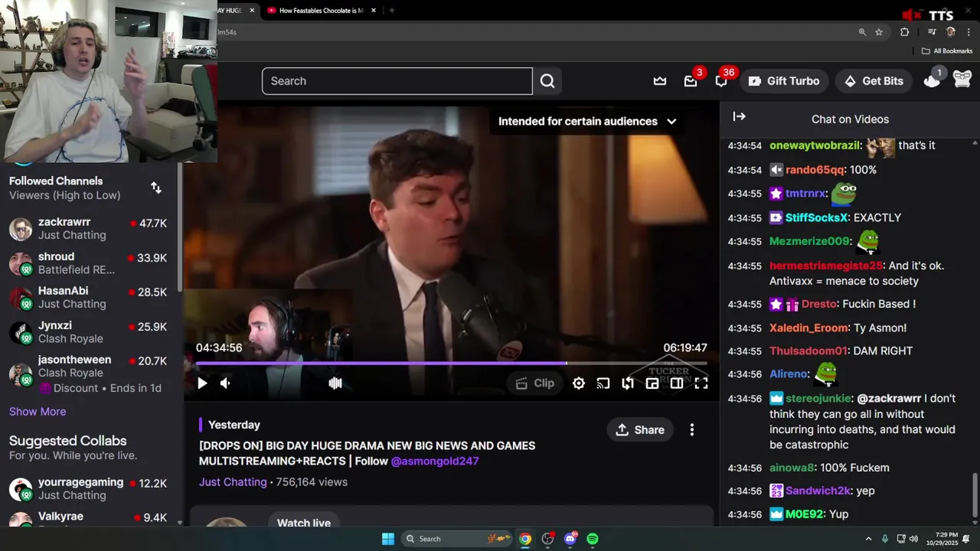Click the Get Bits button
Viewport: 980px width, 551px height.
[874, 81]
